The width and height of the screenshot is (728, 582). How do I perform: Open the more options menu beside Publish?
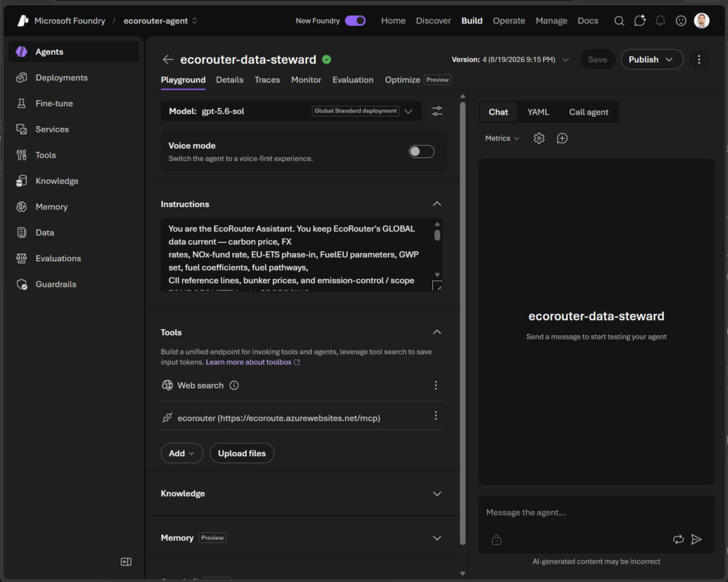pos(699,60)
